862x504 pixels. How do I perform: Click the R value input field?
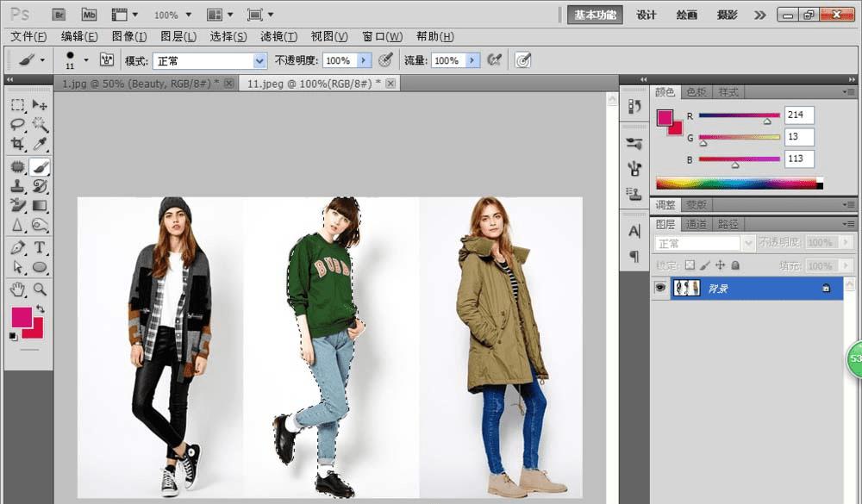click(x=799, y=115)
